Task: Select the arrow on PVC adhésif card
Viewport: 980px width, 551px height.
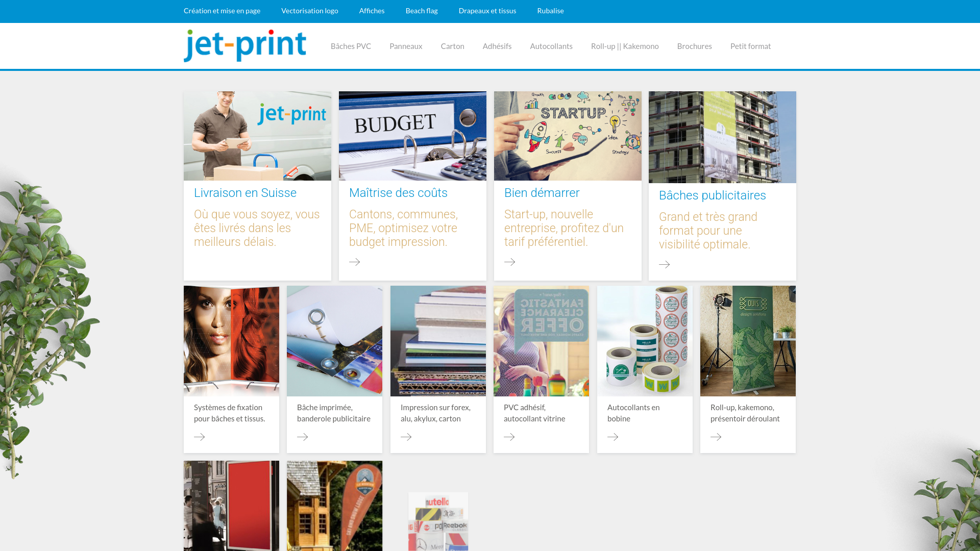Action: [x=509, y=437]
